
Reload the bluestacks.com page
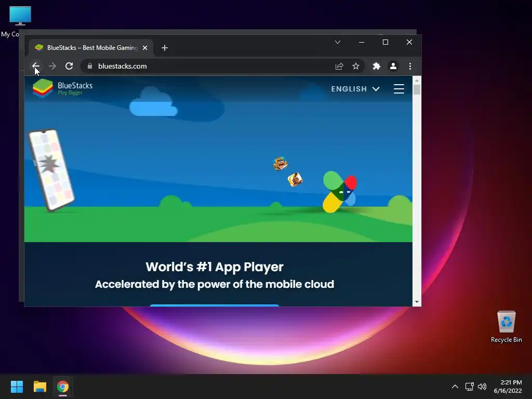pos(69,66)
